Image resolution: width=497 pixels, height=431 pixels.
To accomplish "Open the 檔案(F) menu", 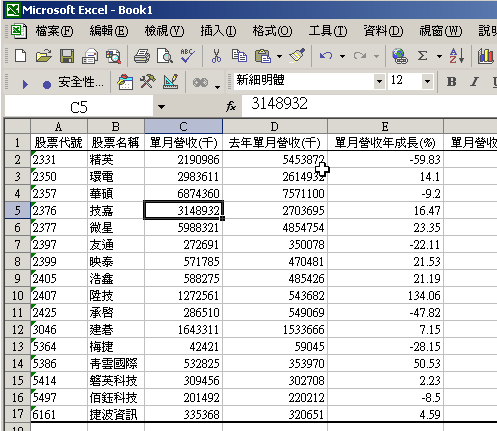I will point(54,31).
